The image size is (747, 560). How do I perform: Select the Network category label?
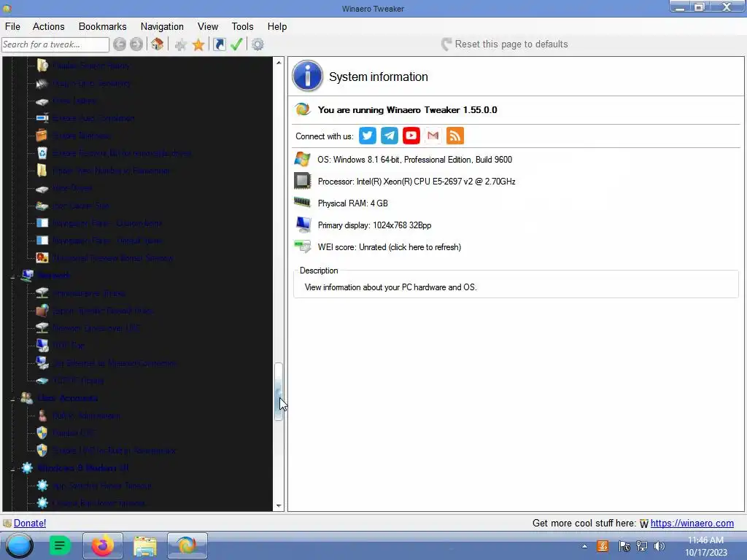[53, 276]
